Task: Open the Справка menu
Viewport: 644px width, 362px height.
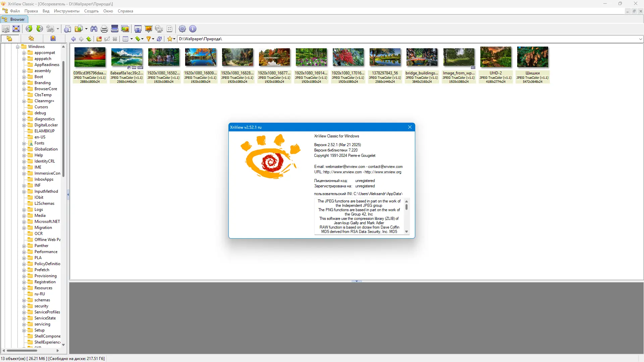Action: 125,11
